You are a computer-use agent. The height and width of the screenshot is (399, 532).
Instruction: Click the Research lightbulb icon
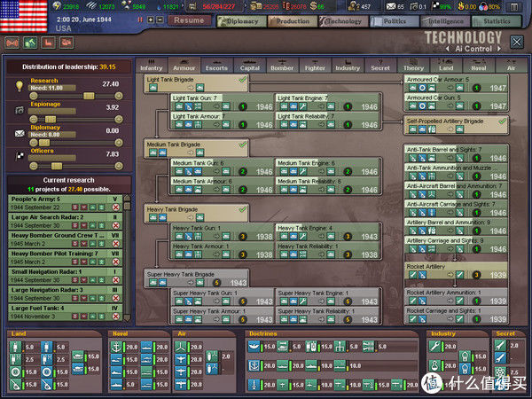click(x=20, y=86)
